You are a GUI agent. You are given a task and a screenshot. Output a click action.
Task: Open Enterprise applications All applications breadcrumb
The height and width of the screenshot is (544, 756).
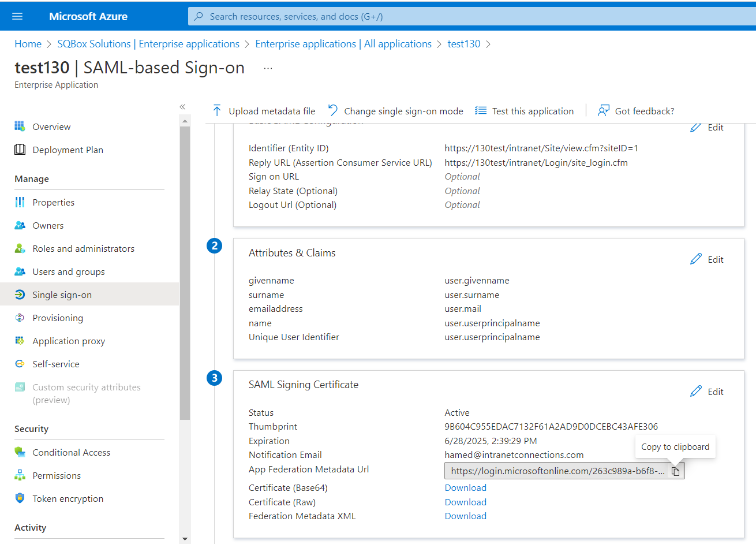pyautogui.click(x=343, y=44)
